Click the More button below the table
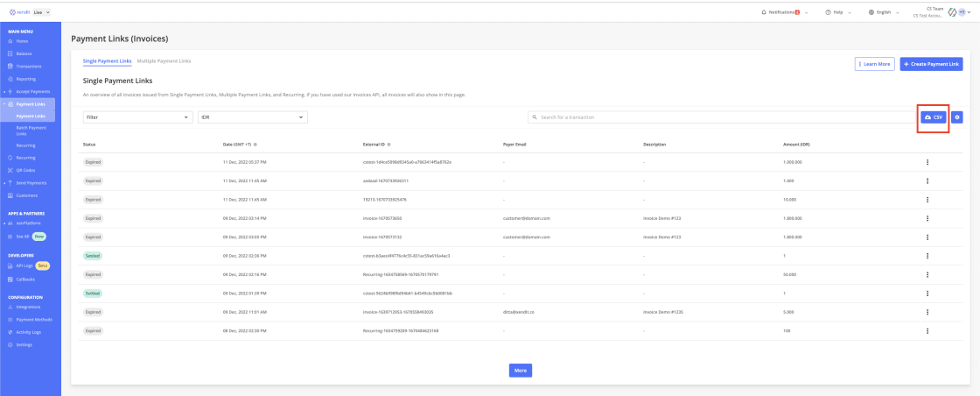Image resolution: width=980 pixels, height=396 pixels. click(521, 371)
